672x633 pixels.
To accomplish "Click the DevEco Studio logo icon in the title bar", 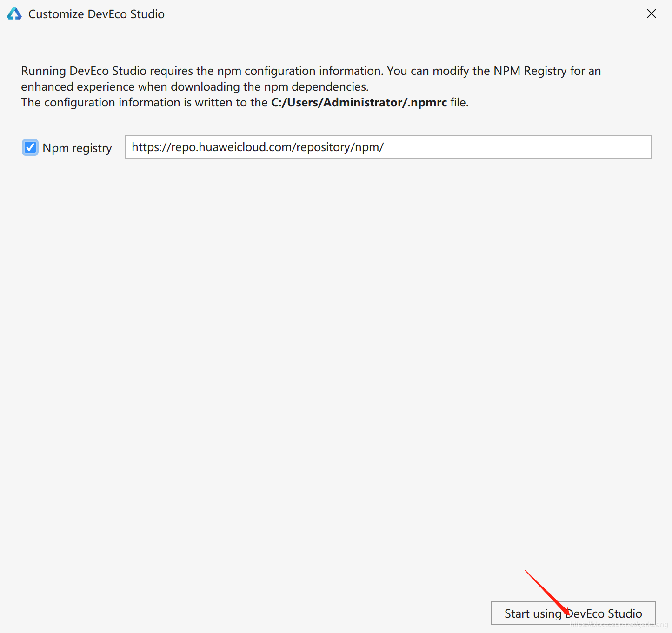I will pyautogui.click(x=14, y=14).
